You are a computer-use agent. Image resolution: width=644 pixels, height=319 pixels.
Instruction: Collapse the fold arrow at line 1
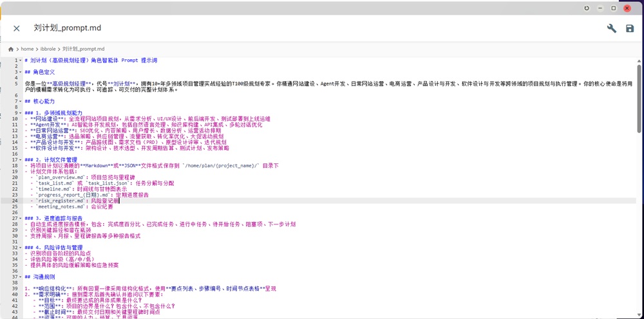[20, 60]
